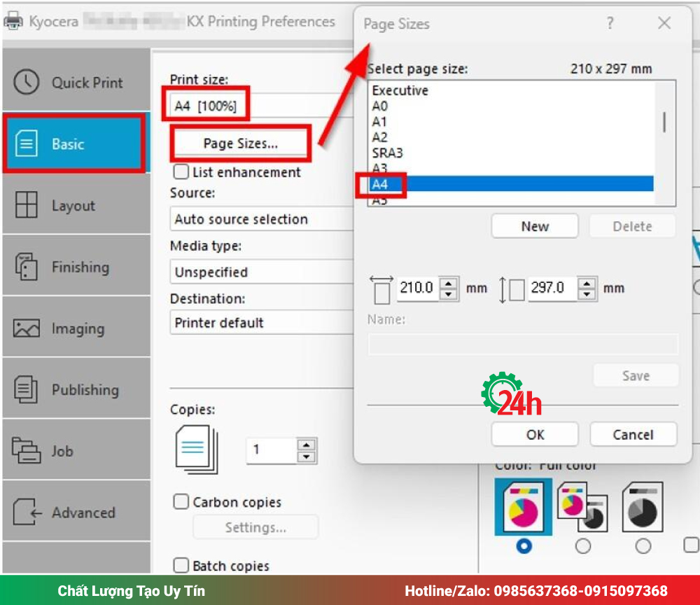Click the Publishing booklet icon
The height and width of the screenshot is (605, 700).
[x=25, y=389]
